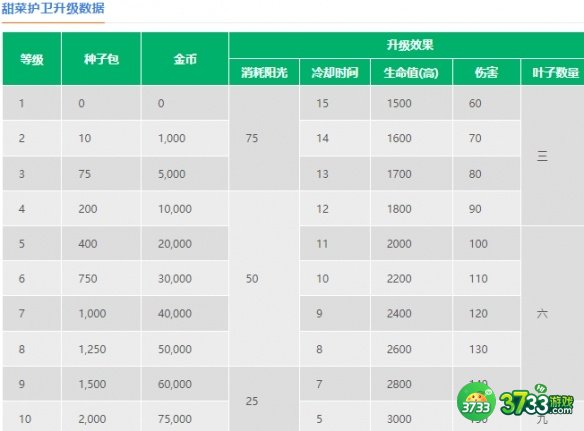The image size is (584, 431).
Task: Select seed pack value 200
Action: [x=101, y=209]
